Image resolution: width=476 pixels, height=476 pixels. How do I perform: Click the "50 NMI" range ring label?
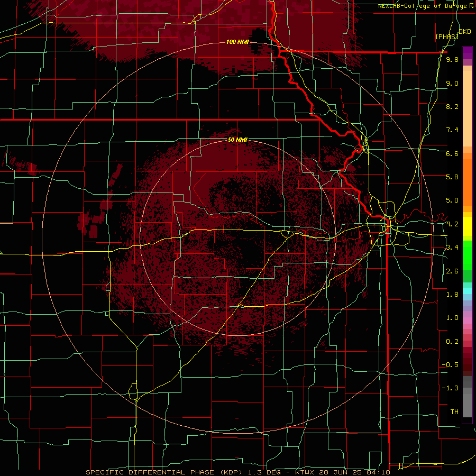click(x=237, y=140)
